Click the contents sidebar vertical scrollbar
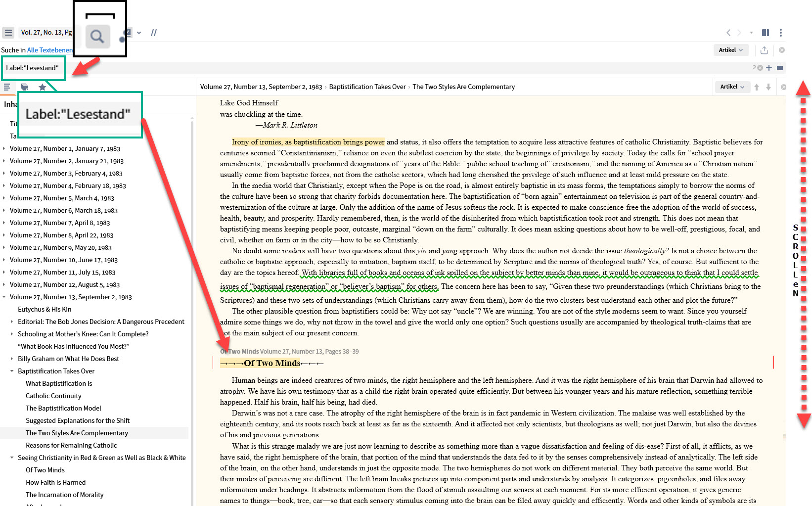 [192, 312]
